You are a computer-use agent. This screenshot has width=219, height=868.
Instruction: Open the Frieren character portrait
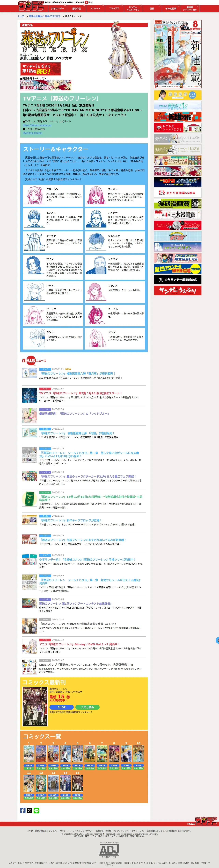(34, 195)
